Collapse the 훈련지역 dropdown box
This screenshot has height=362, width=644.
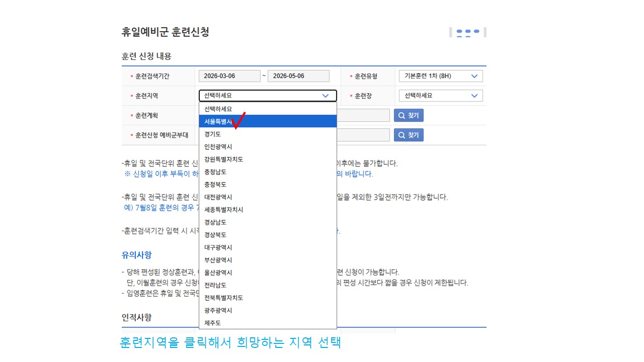click(x=268, y=96)
